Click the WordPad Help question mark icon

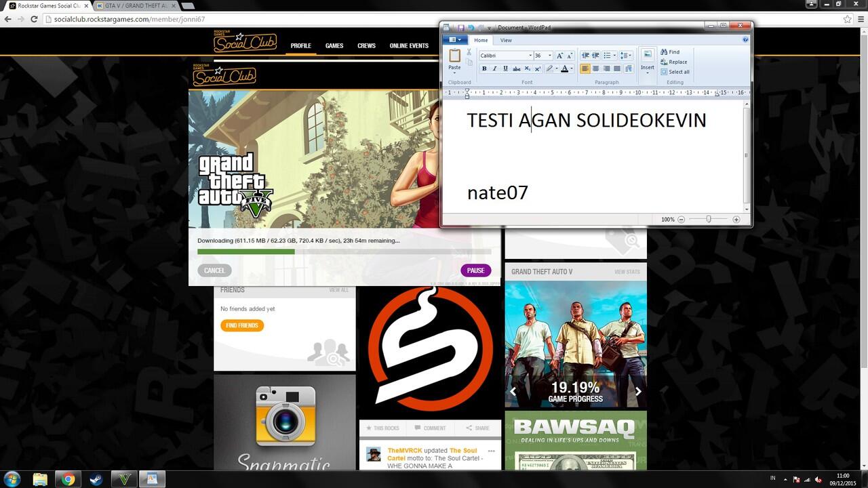(745, 40)
